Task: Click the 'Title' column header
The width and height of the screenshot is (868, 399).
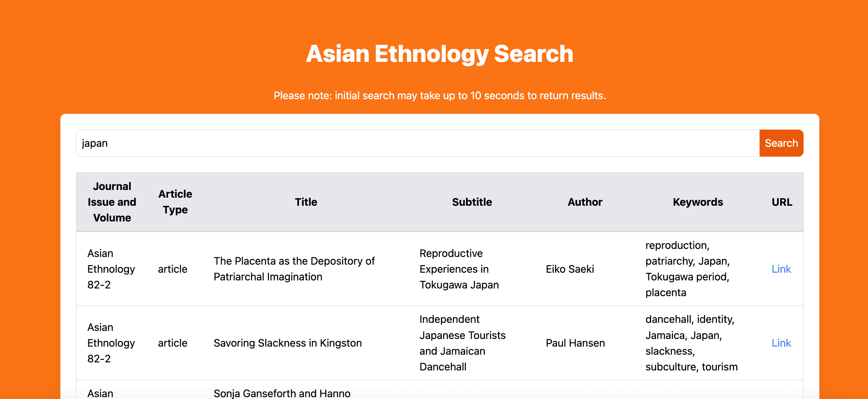Action: point(306,202)
